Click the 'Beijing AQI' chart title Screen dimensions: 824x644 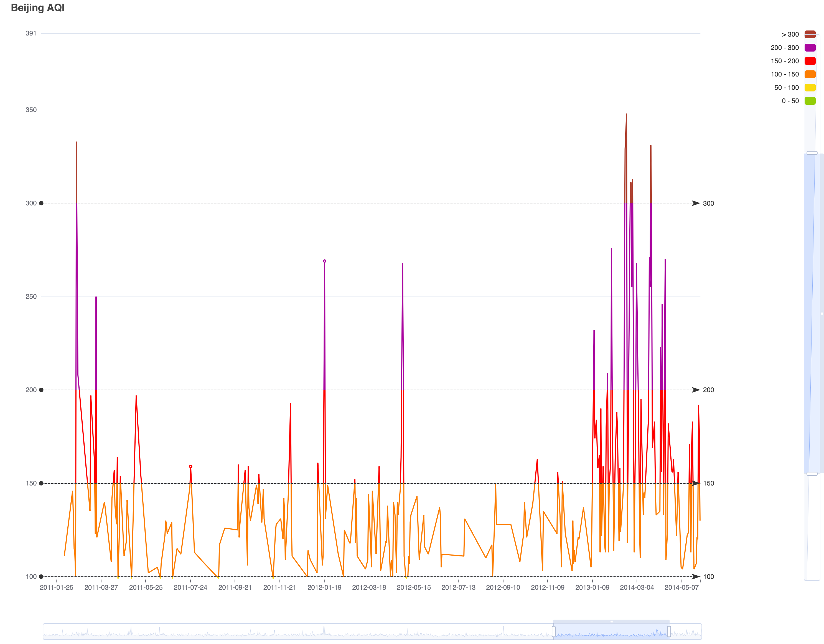click(38, 7)
